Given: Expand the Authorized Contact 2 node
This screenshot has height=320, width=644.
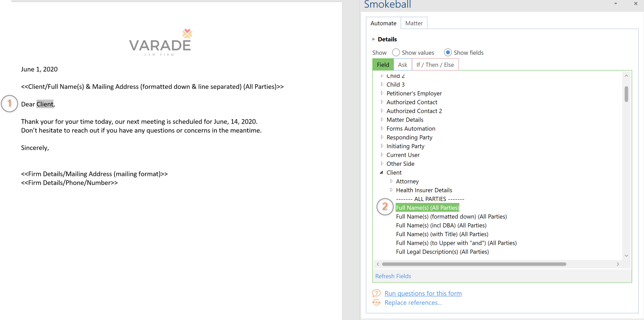Looking at the screenshot, I should (382, 111).
